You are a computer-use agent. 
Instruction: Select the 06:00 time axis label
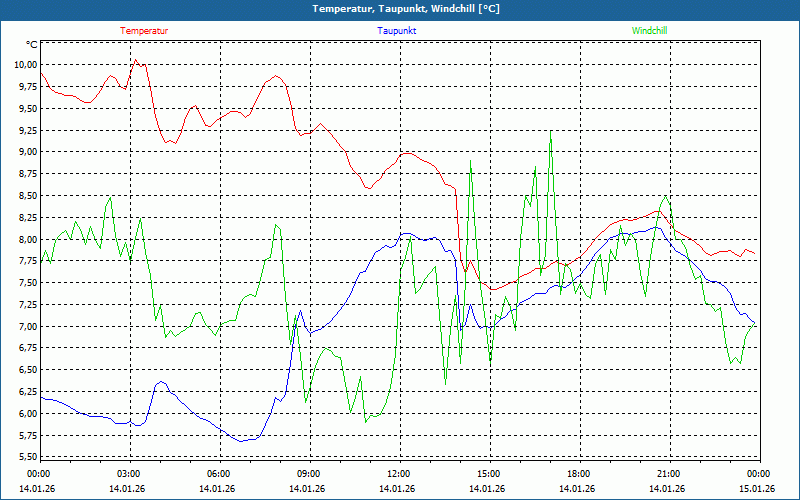pos(219,474)
